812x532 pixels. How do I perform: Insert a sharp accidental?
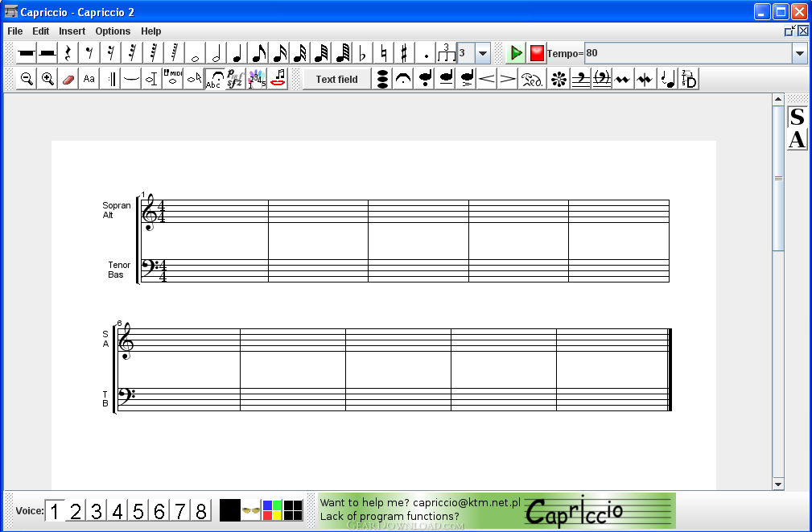pos(404,53)
